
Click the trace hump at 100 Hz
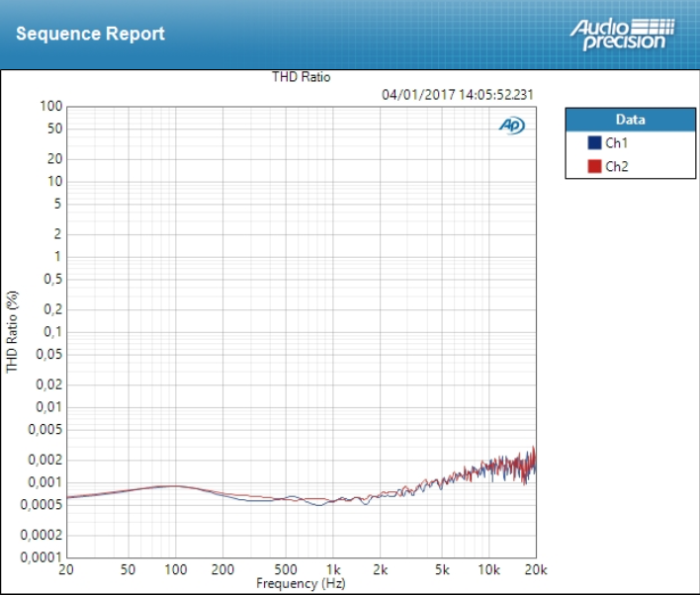[175, 485]
